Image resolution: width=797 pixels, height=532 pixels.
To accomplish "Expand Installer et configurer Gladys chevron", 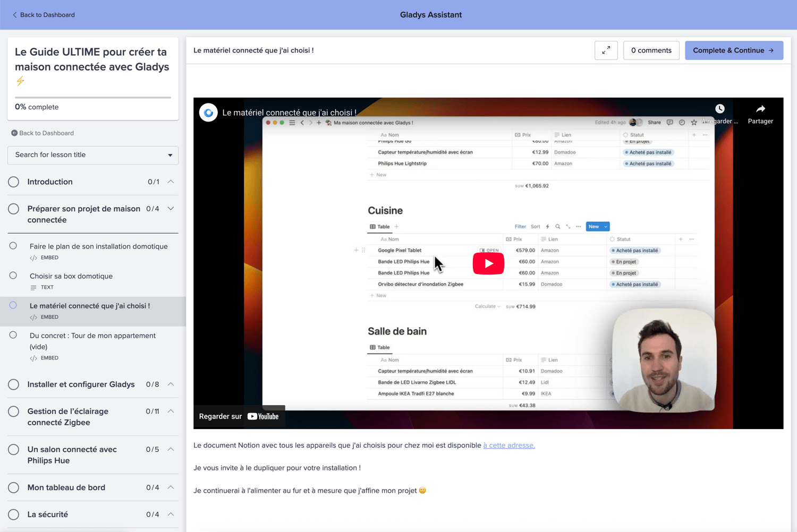I will point(171,384).
